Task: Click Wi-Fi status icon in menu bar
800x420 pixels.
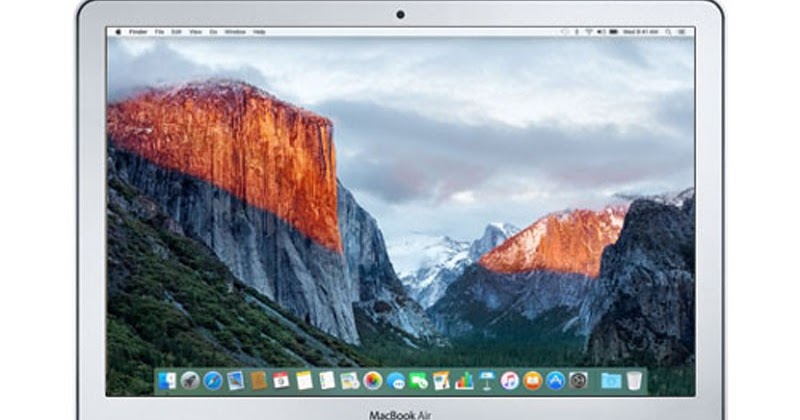Action: coord(589,32)
